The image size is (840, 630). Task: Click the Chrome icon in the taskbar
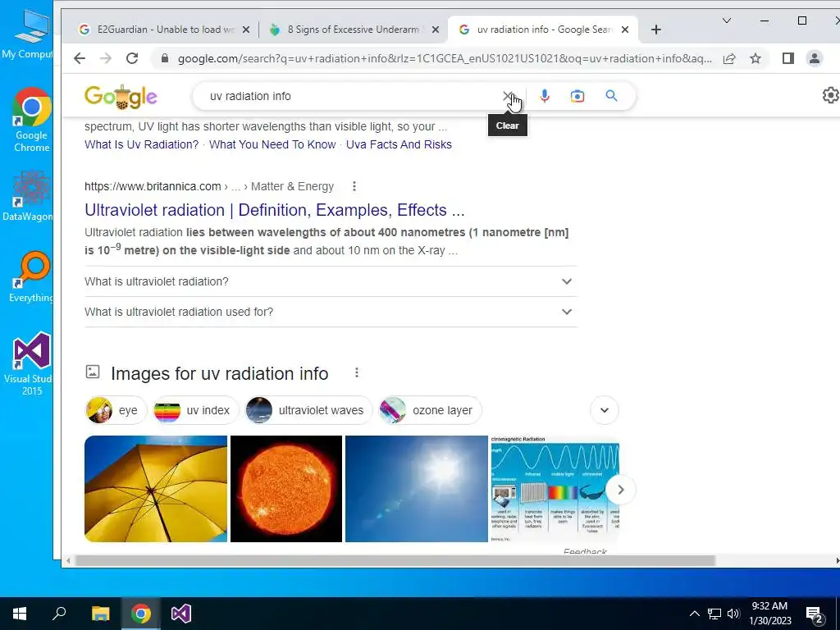tap(141, 614)
